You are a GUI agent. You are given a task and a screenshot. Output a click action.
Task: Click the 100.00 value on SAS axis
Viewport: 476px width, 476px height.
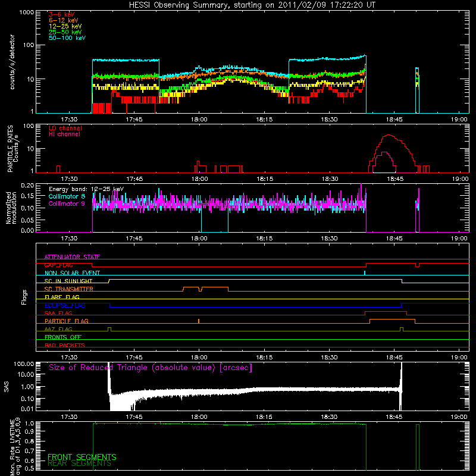24,364
